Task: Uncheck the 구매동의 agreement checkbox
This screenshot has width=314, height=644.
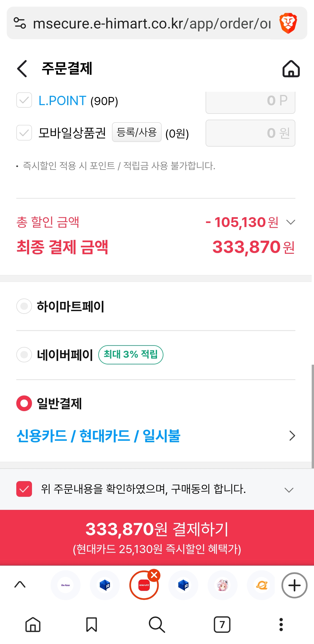Action: [24, 489]
